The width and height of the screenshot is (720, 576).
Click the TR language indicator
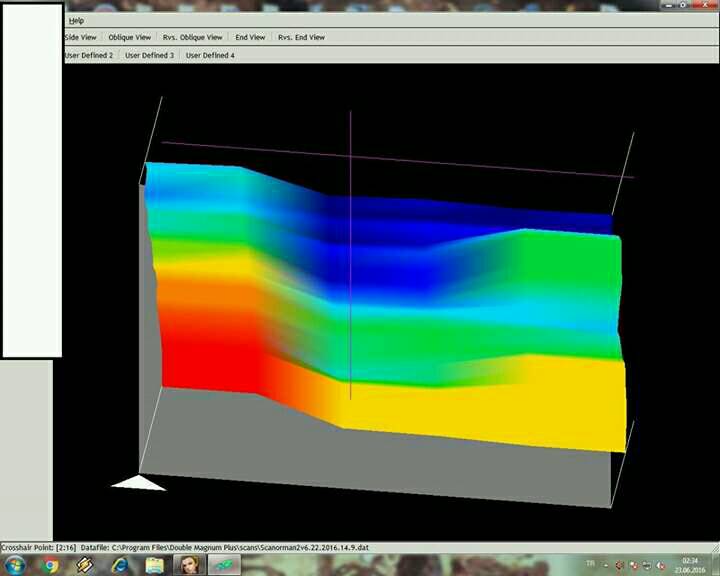pyautogui.click(x=590, y=564)
